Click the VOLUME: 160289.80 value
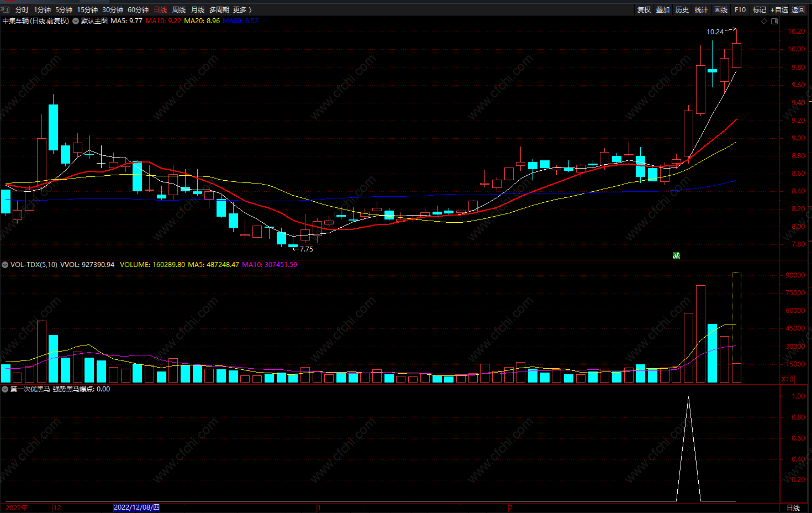812x513 pixels. coord(152,265)
